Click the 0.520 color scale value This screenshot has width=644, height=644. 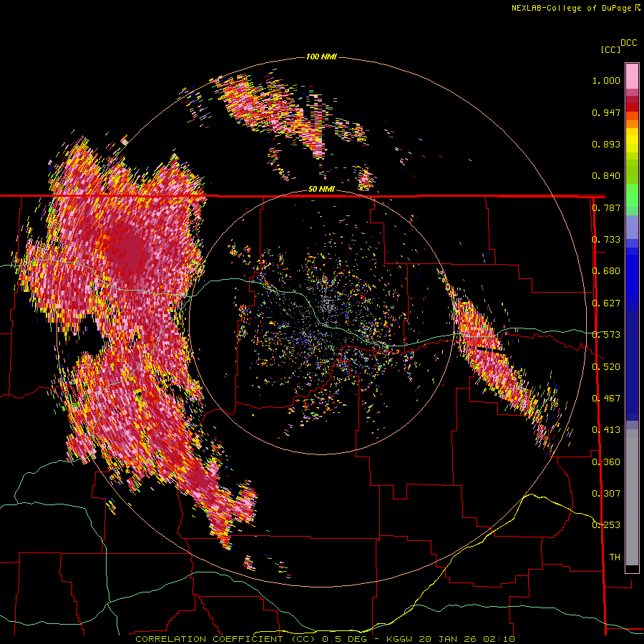coord(606,367)
